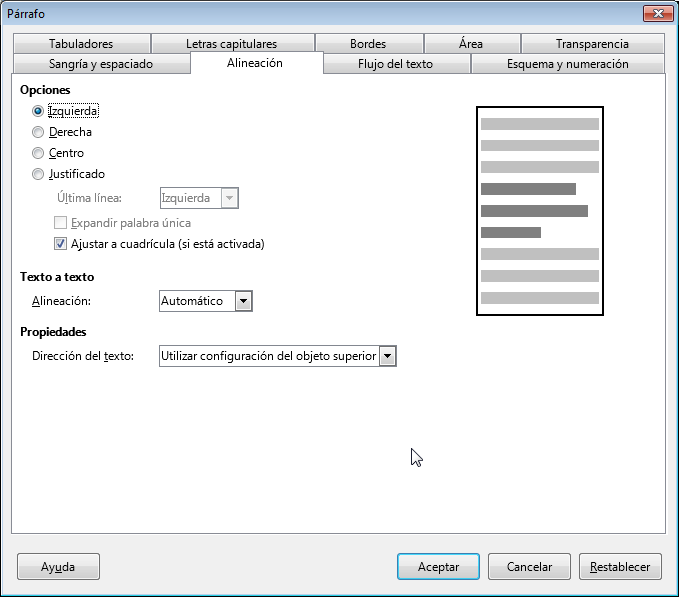Switch to the Área tab
Image resolution: width=679 pixels, height=597 pixels.
click(x=470, y=44)
